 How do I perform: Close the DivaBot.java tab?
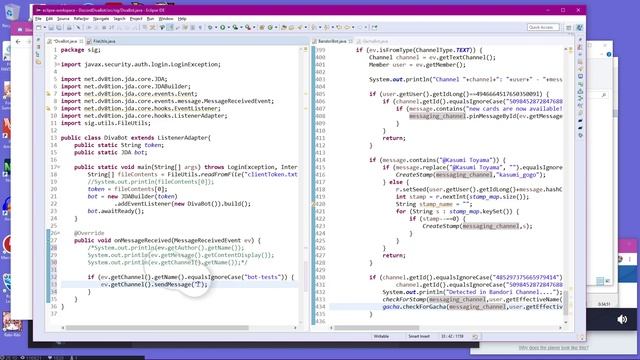[81, 41]
